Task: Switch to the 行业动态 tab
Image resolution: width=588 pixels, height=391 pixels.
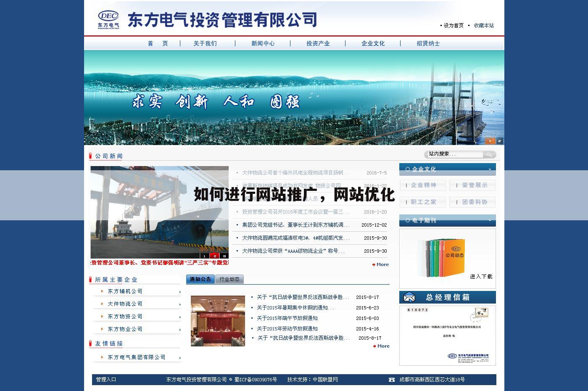Action: (229, 279)
